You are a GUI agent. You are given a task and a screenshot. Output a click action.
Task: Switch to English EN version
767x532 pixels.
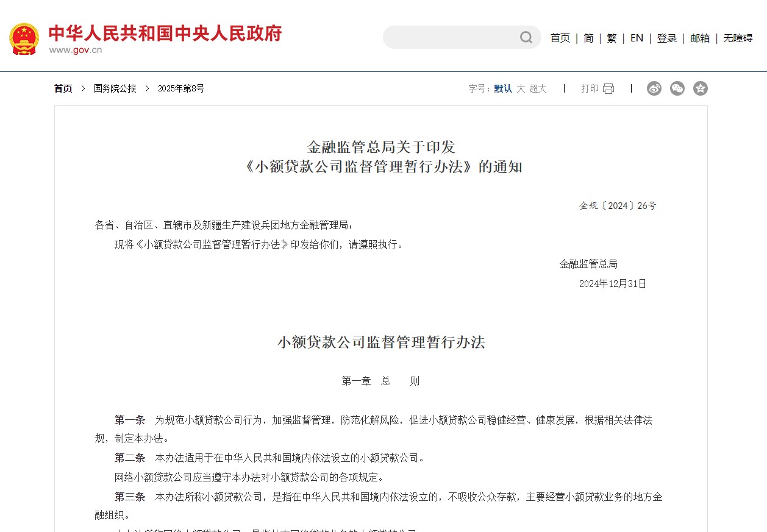point(637,38)
